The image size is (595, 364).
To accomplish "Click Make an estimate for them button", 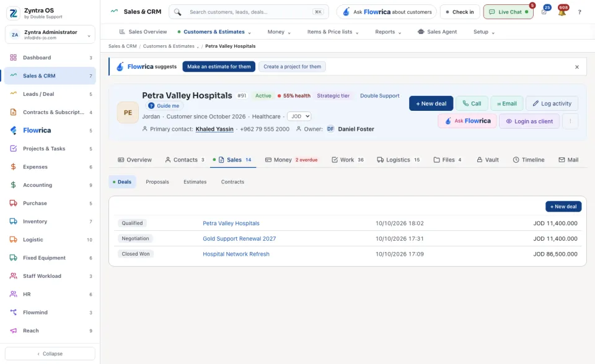I will coord(219,67).
